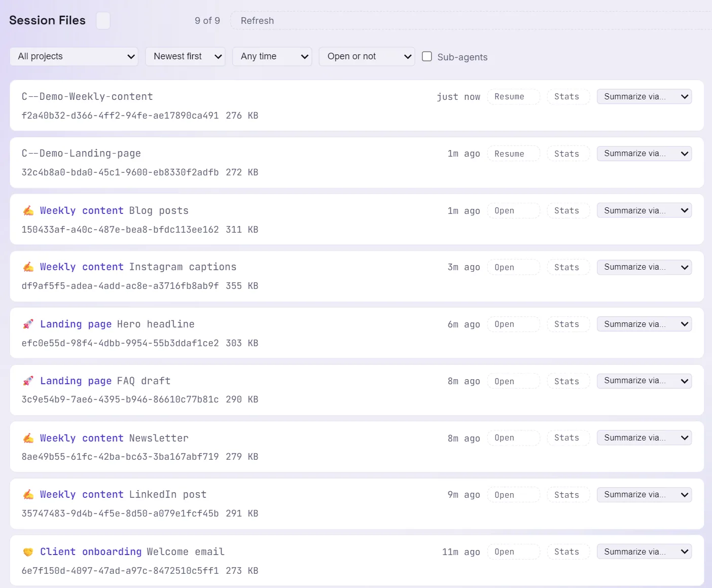
Task: Select session ID f2a40b32-d366-4ff2-94fe-ae17890ca491
Action: [x=120, y=116]
